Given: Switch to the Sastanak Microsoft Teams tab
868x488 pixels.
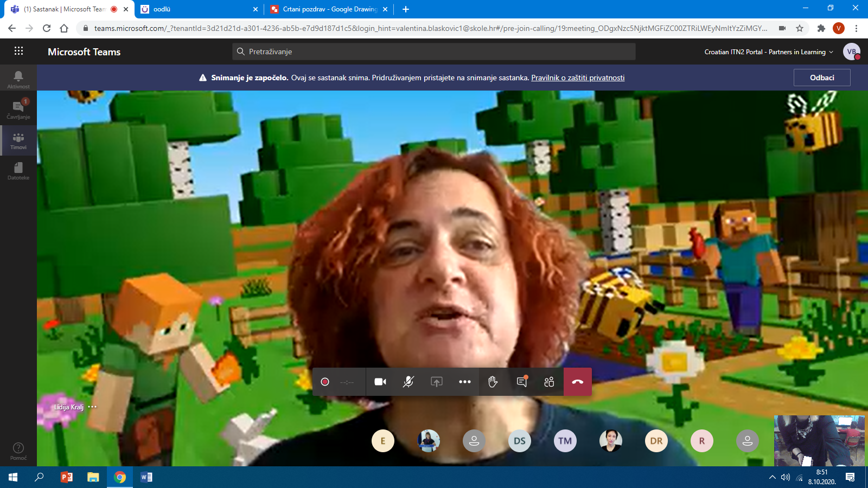Looking at the screenshot, I should tap(64, 9).
